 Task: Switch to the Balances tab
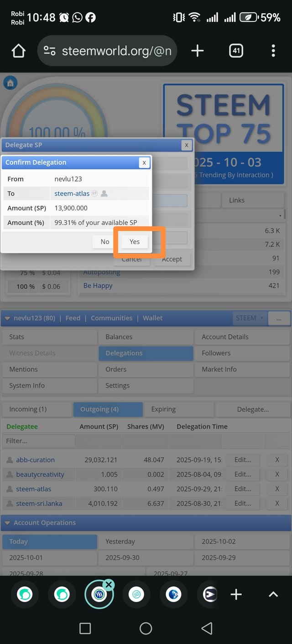[x=146, y=337]
